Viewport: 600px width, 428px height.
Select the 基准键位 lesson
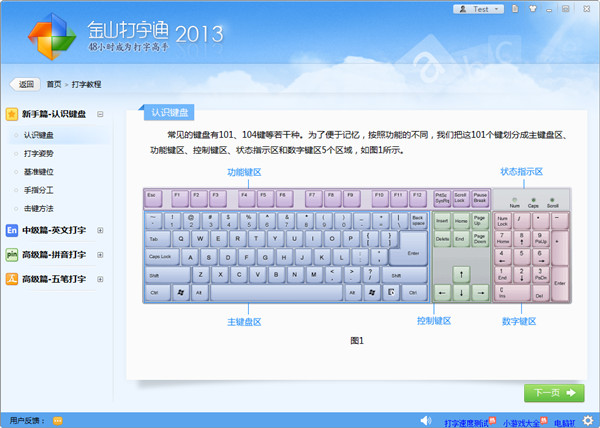coord(39,171)
